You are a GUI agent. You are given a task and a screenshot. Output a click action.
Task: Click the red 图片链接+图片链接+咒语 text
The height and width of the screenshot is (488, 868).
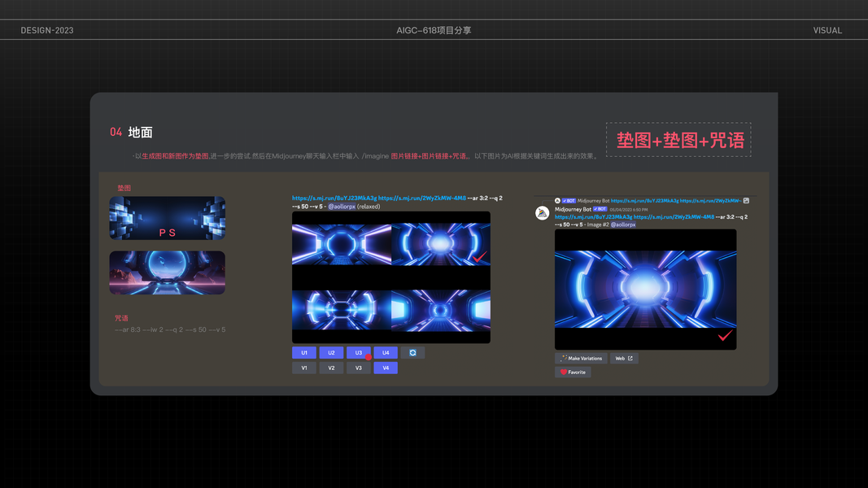pos(430,156)
